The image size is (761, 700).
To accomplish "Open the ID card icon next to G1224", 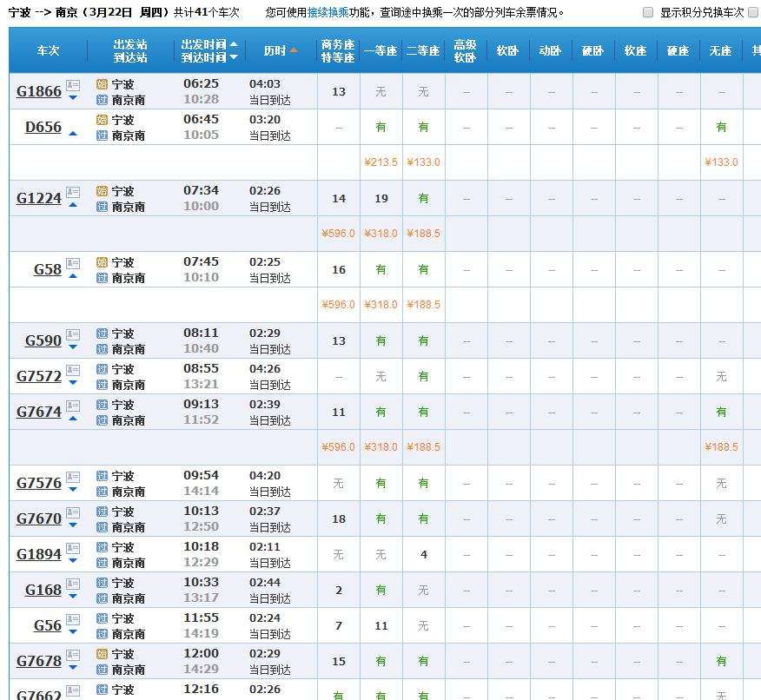I will pyautogui.click(x=73, y=192).
